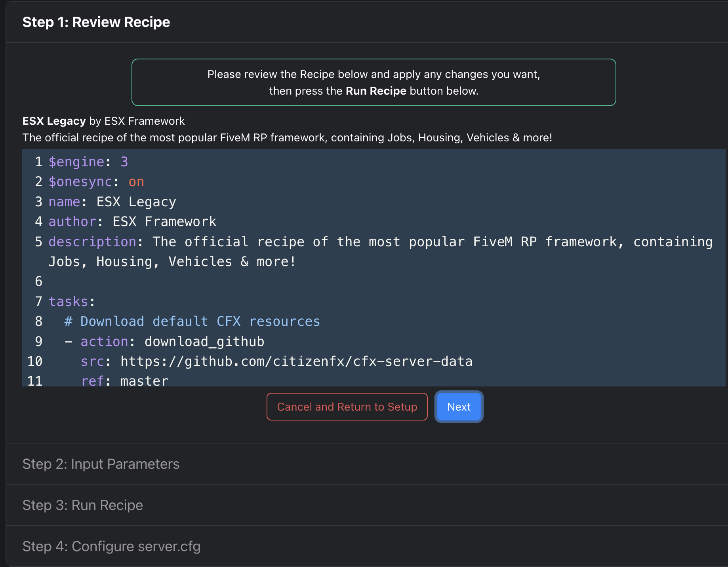Click the action: download_github line
This screenshot has width=728, height=567.
click(164, 341)
